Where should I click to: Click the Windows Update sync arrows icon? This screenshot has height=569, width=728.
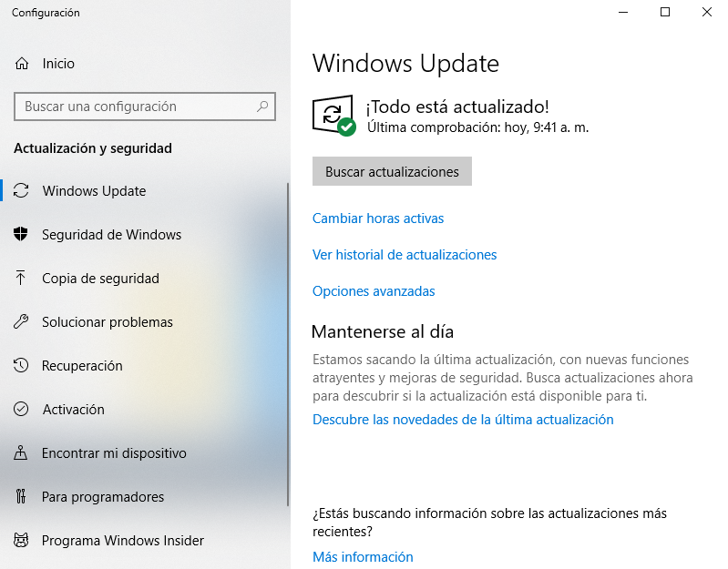coord(21,190)
